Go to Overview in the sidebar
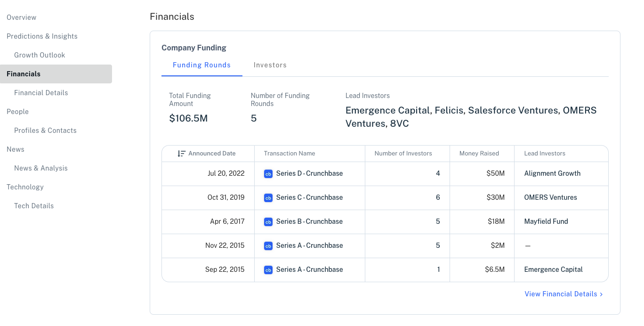Viewport: 644px width, 326px height. (22, 17)
